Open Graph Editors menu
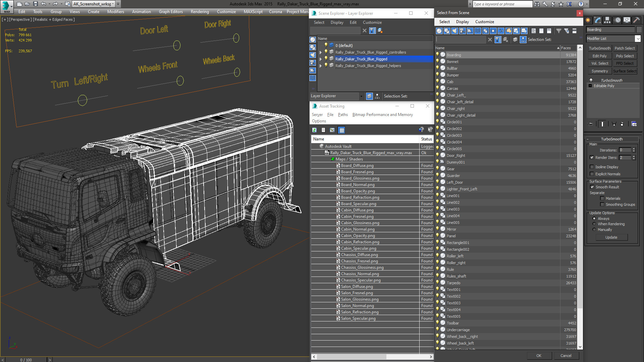Viewport: 644px width, 362px height. [x=171, y=12]
